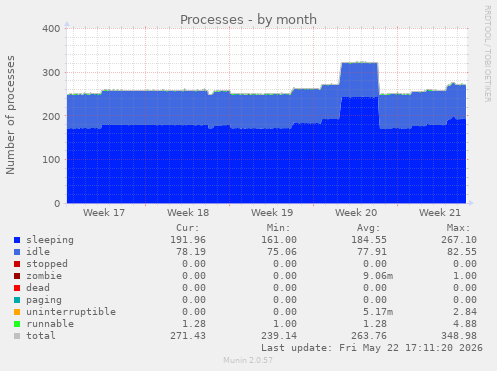Click the 100 y-axis value

[51, 160]
